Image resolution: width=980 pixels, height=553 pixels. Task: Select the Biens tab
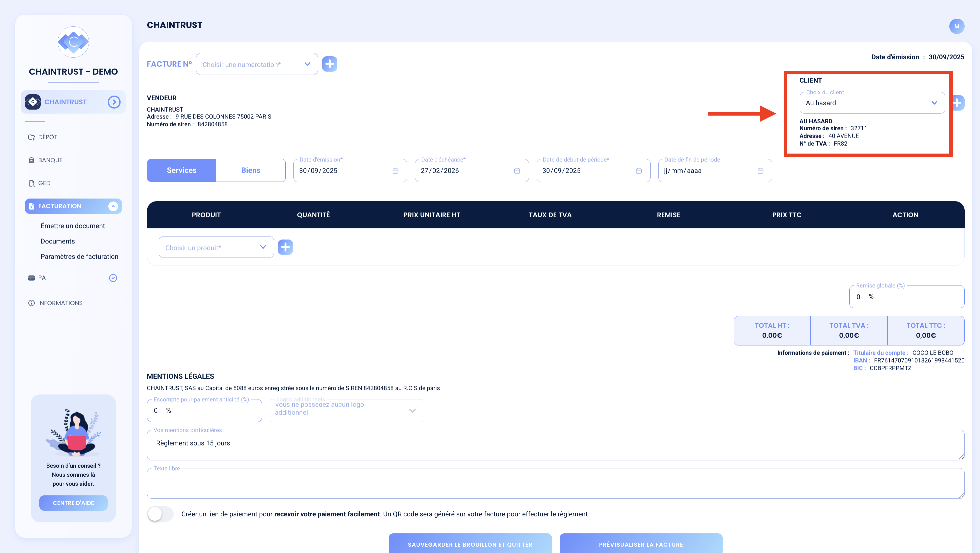pyautogui.click(x=251, y=170)
